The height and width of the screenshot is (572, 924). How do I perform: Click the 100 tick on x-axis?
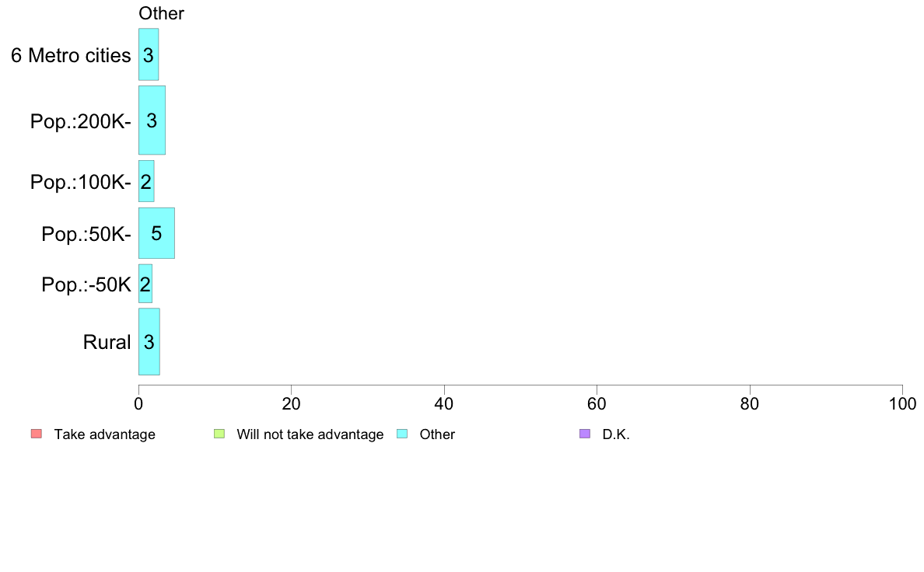(903, 404)
